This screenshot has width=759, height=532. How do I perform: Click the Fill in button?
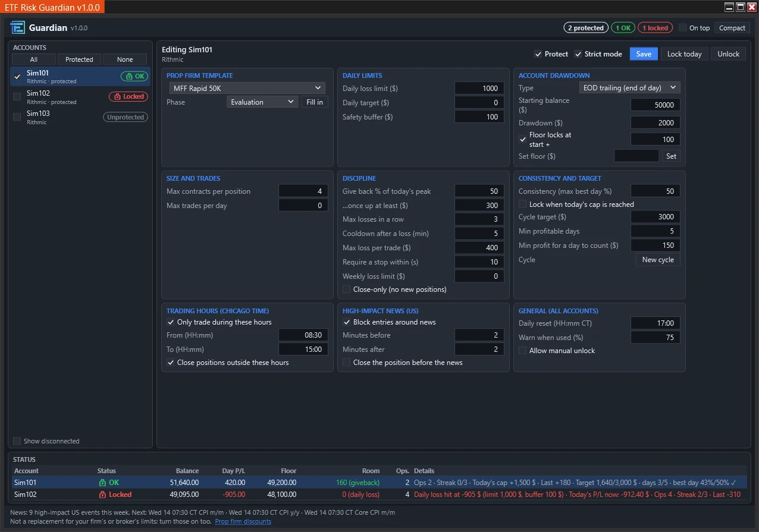tap(315, 102)
